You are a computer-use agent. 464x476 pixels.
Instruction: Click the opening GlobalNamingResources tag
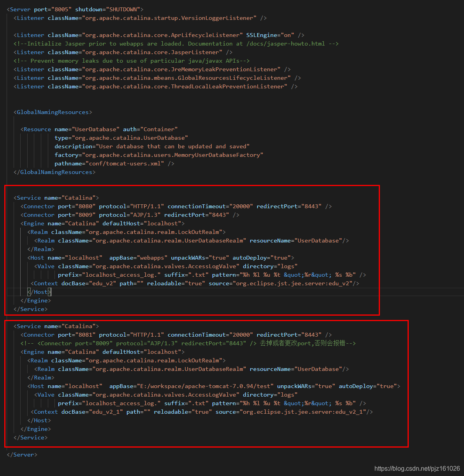[53, 112]
